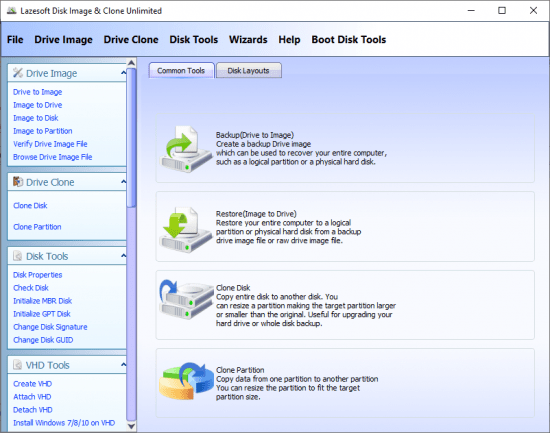
Task: Open the Help menu
Action: click(289, 40)
